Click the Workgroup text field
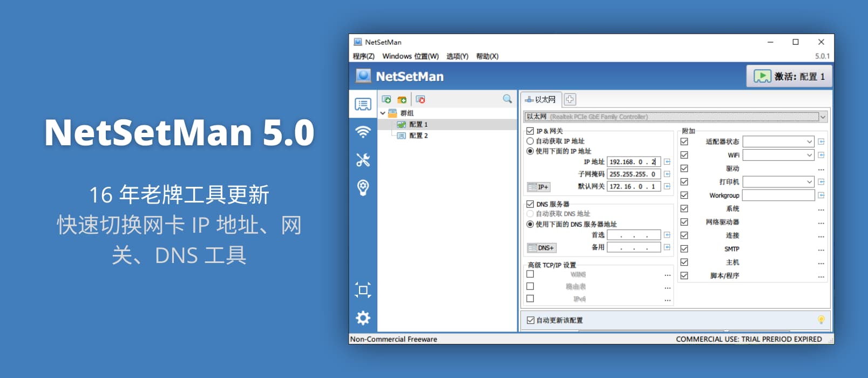 point(778,195)
